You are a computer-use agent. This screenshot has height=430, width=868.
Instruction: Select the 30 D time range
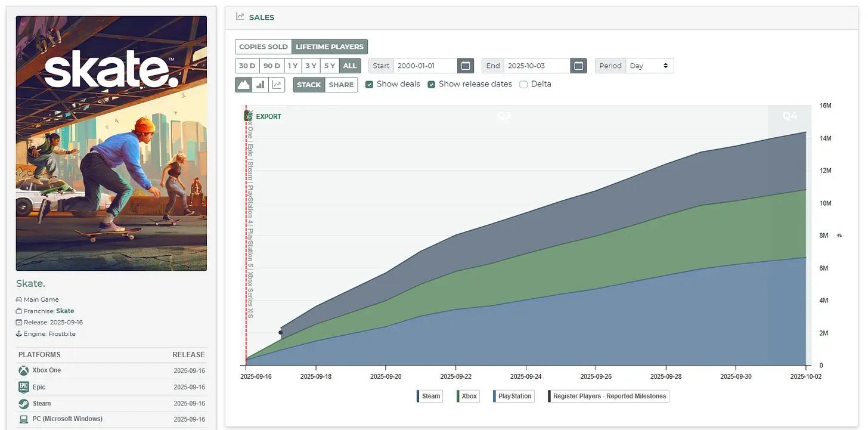coord(247,66)
